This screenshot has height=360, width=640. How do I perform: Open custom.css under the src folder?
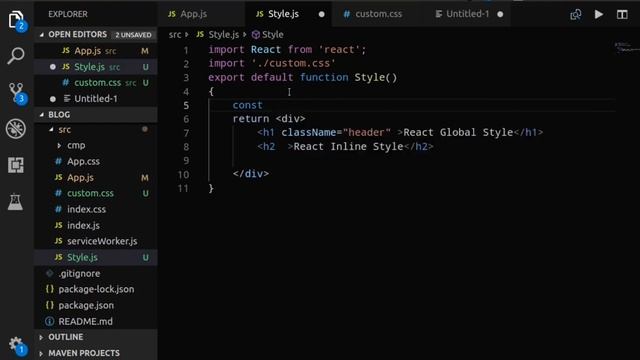(x=96, y=193)
